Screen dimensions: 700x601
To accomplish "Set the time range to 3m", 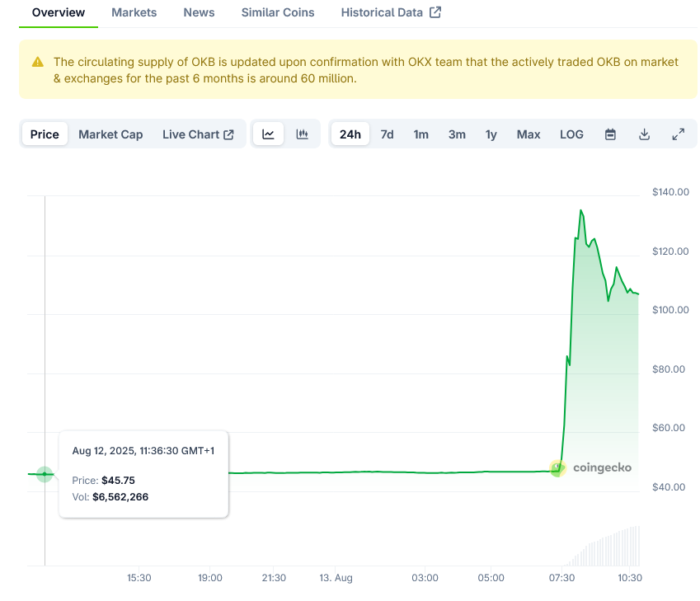I will (x=457, y=134).
